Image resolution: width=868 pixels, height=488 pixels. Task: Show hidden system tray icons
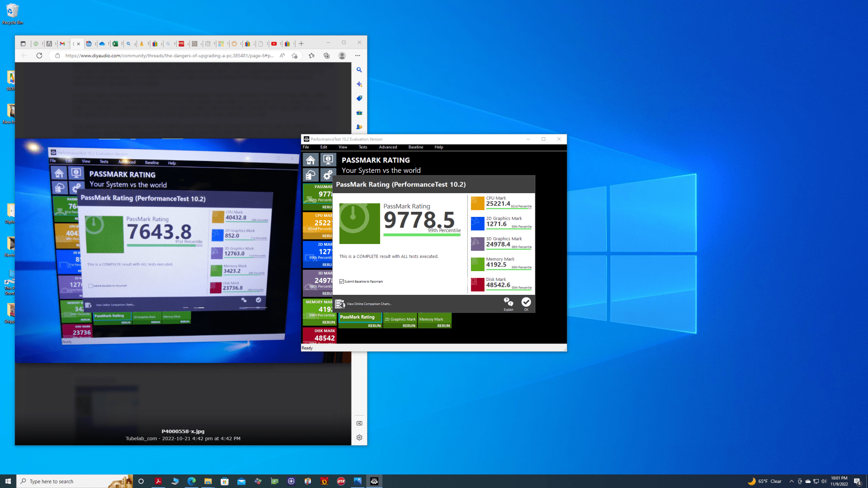(791, 481)
